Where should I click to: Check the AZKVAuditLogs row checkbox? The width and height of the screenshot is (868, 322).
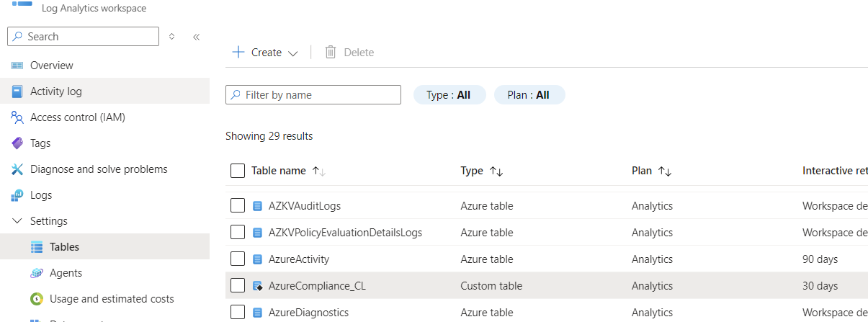[x=238, y=206]
